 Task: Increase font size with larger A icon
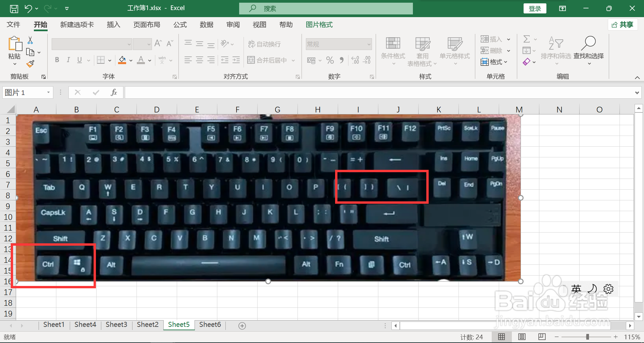(158, 43)
